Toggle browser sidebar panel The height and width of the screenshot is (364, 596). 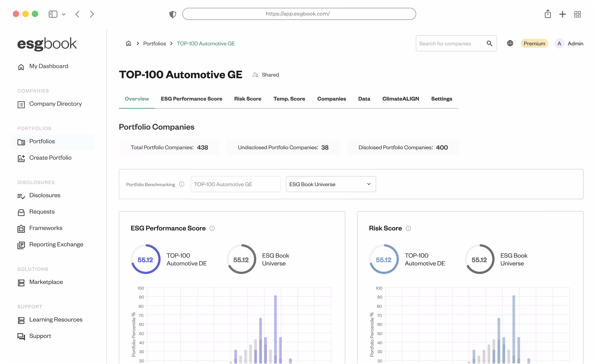(53, 14)
